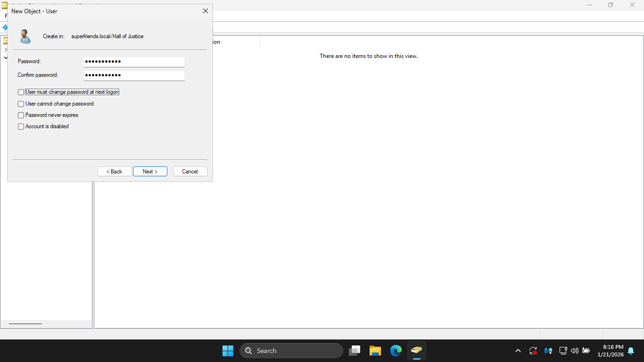The width and height of the screenshot is (644, 362).
Task: Click the notification bell icon
Action: (x=630, y=351)
